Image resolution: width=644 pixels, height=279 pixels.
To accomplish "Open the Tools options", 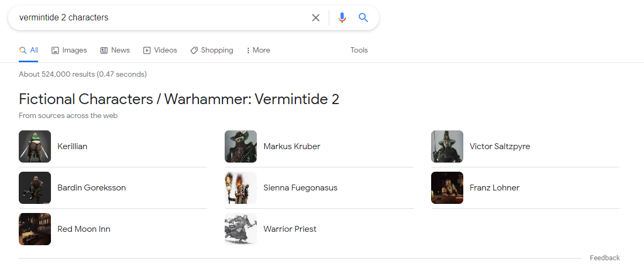I will 359,50.
